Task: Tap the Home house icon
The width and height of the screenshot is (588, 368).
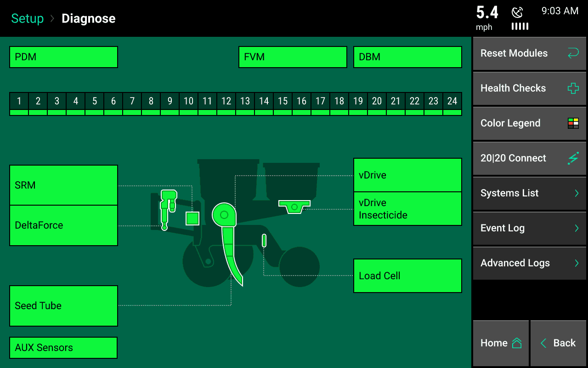Action: click(517, 343)
